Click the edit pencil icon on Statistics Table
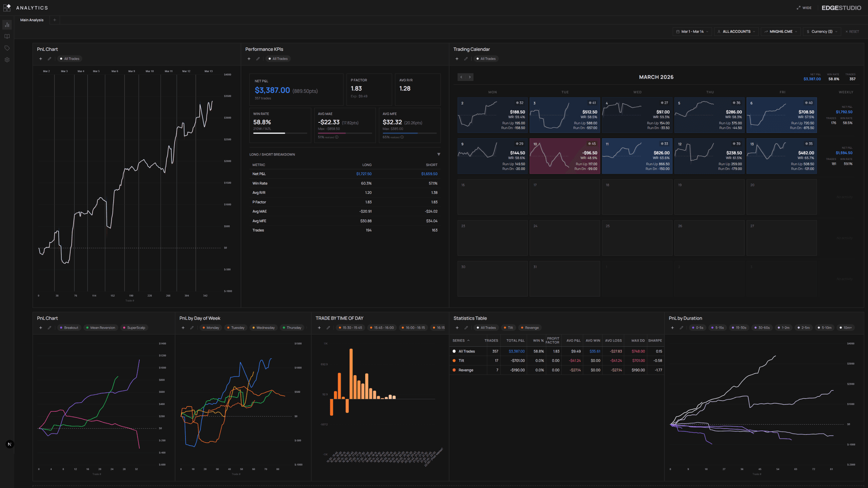Image resolution: width=868 pixels, height=488 pixels. (x=466, y=328)
